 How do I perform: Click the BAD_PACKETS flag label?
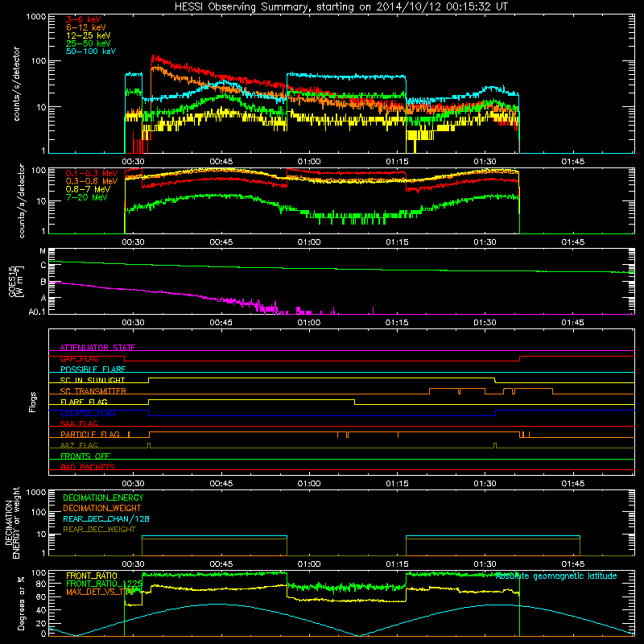pos(88,467)
